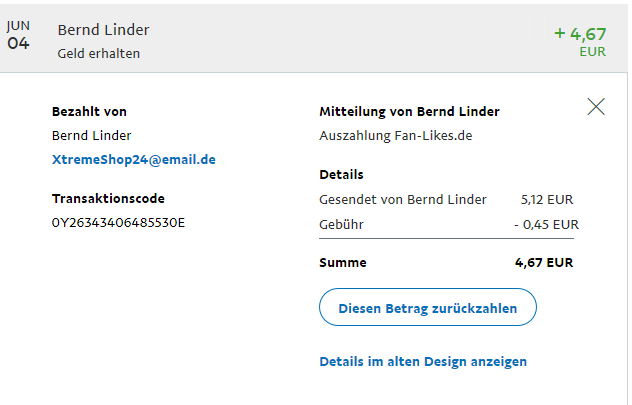Click the 'Details' section heading
Viewport: 632px width, 405px height.
pos(341,174)
